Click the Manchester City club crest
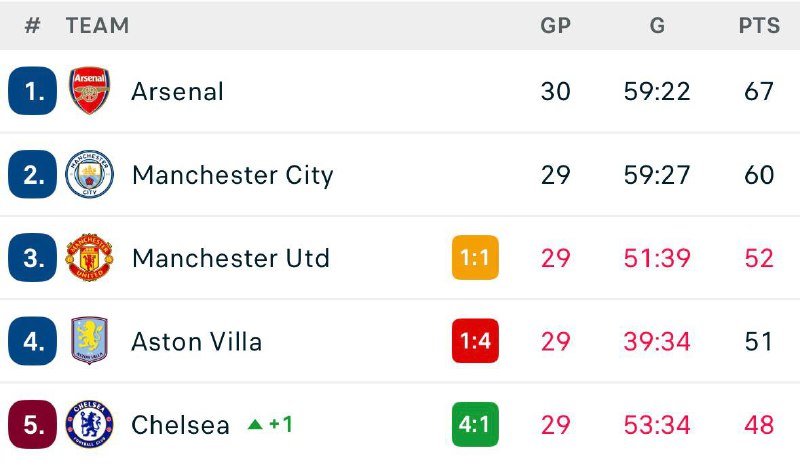 coord(90,175)
